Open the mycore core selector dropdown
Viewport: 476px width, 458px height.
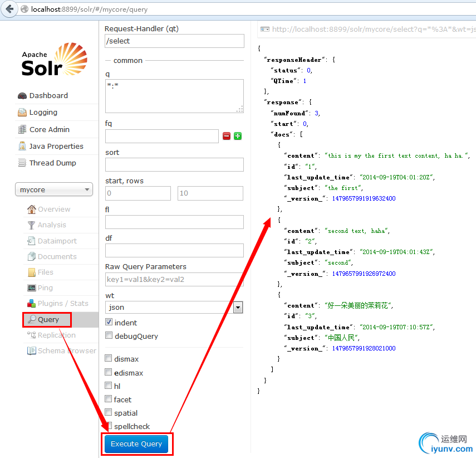click(54, 189)
